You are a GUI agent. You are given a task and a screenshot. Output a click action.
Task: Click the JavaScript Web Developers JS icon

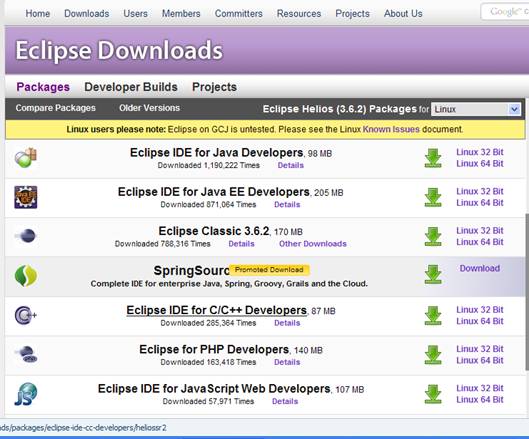pos(26,394)
